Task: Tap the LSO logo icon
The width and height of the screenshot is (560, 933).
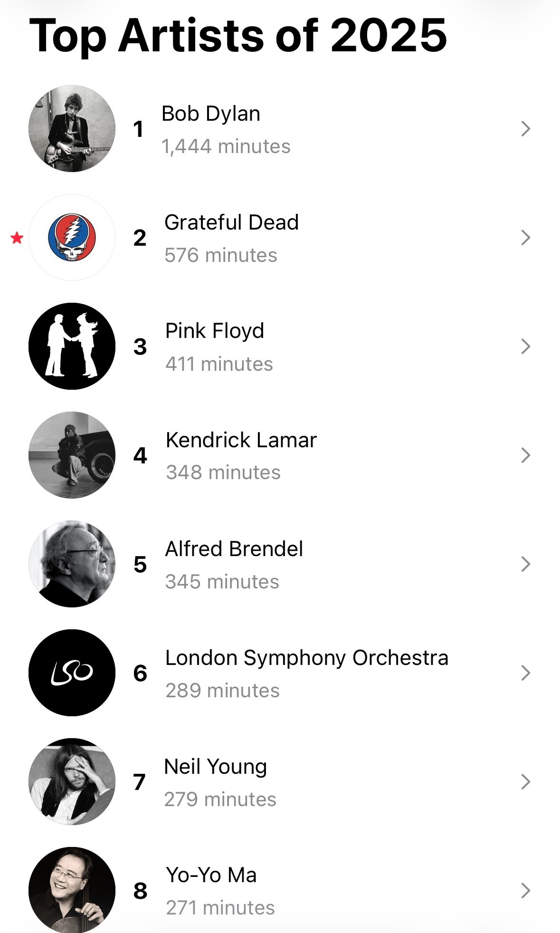Action: click(x=72, y=673)
